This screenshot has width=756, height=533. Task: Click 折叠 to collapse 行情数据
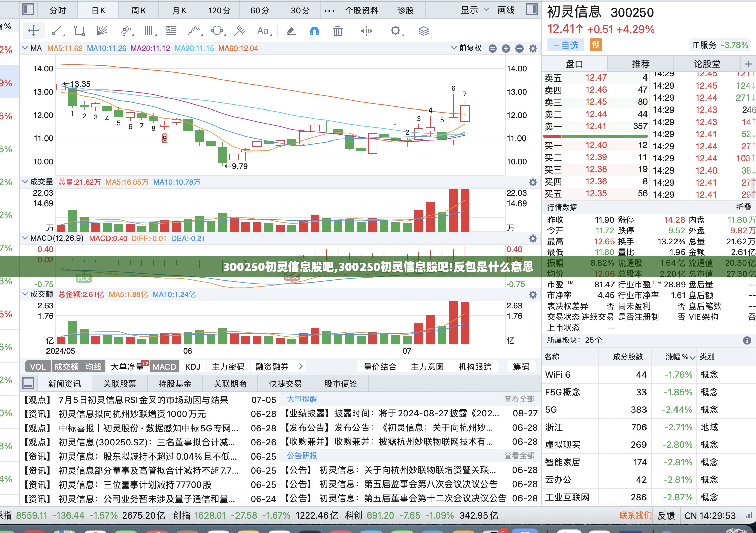744,207
